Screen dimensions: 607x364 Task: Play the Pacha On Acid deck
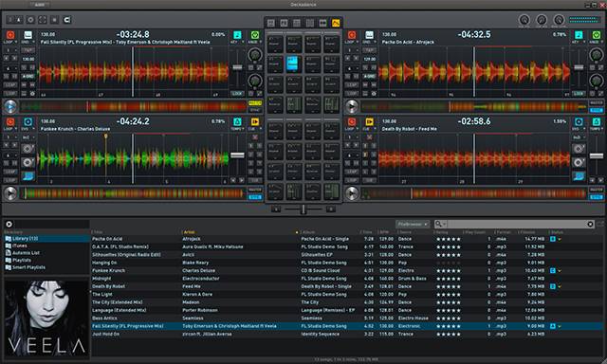352,106
